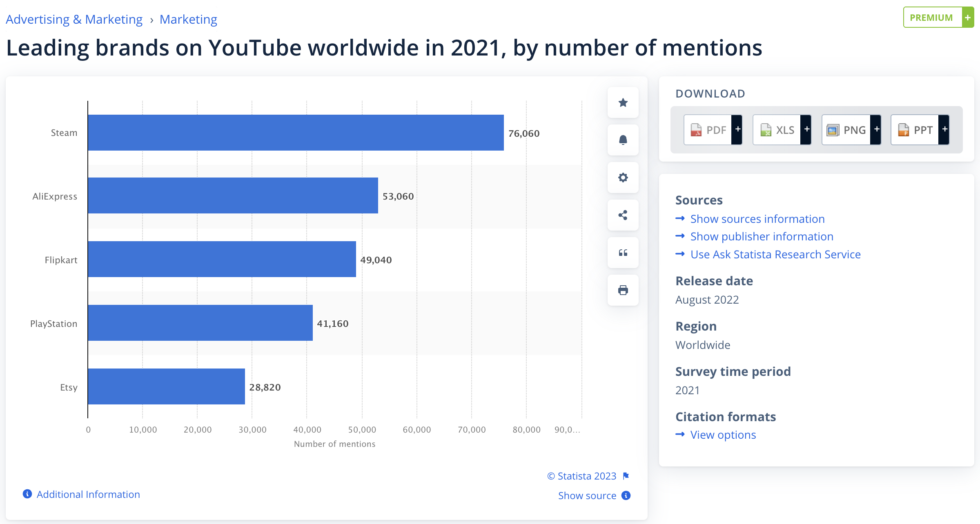Open chart settings gear icon
This screenshot has width=980, height=524.
[623, 178]
